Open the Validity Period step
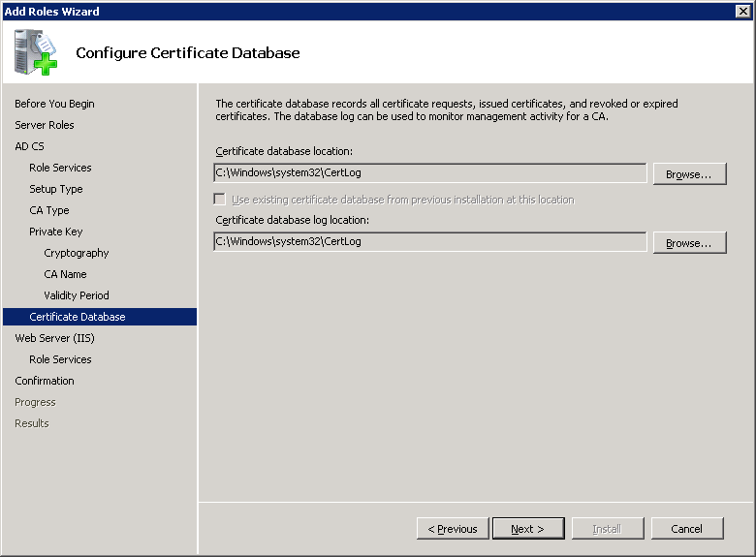Viewport: 756px width, 557px height. click(x=77, y=295)
